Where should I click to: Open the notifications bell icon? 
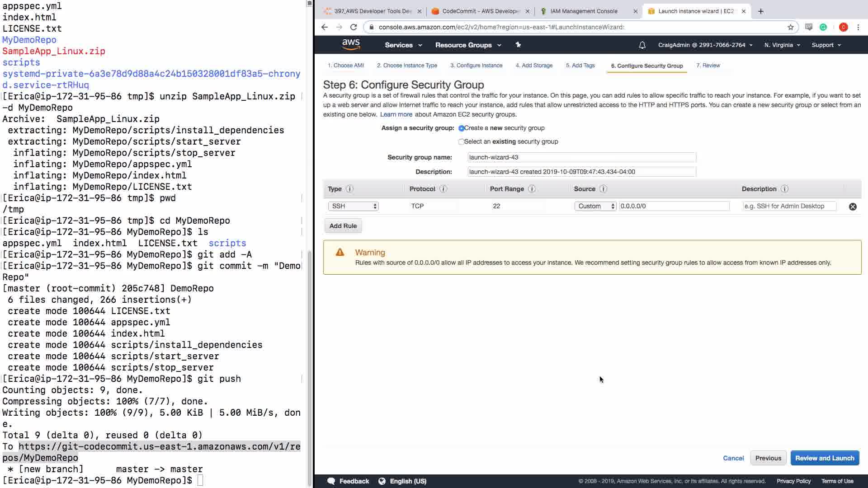(x=642, y=45)
